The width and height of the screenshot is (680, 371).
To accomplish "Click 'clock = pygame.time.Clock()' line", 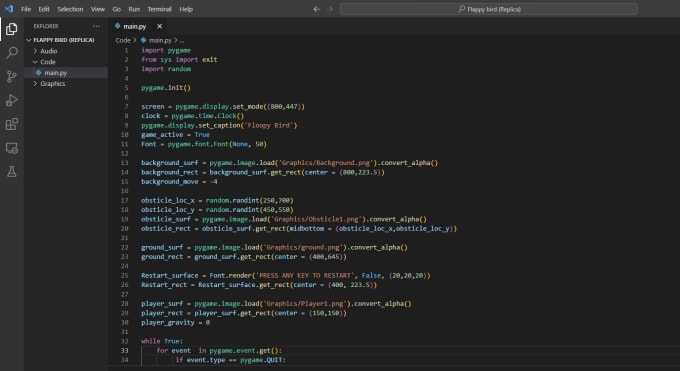I will coord(193,116).
